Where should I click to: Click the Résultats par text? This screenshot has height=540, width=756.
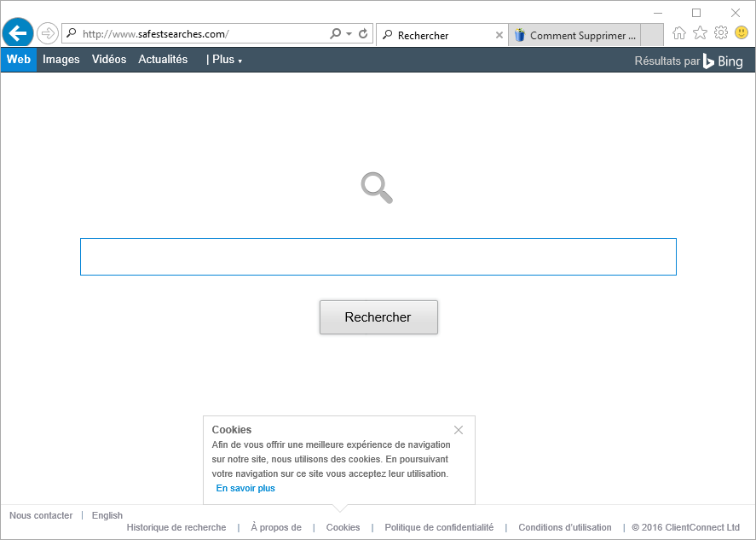pyautogui.click(x=667, y=61)
